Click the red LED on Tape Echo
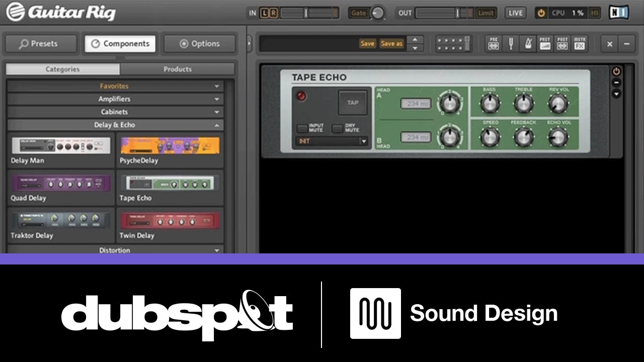The image size is (644, 362). [x=301, y=96]
